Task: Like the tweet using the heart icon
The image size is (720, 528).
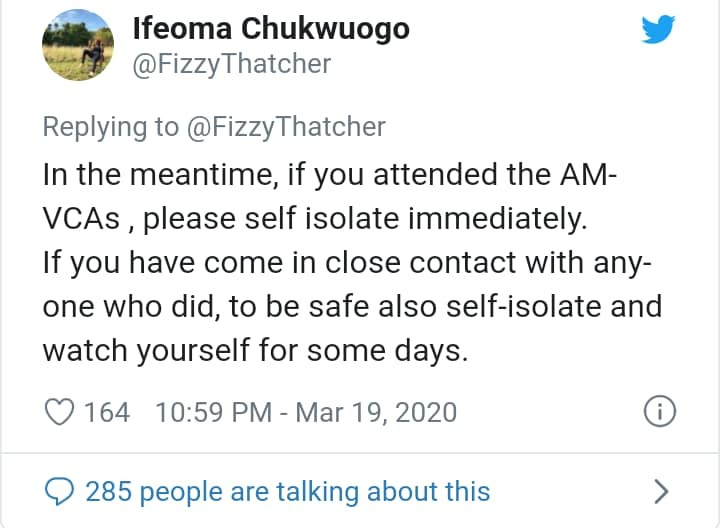Action: 60,411
